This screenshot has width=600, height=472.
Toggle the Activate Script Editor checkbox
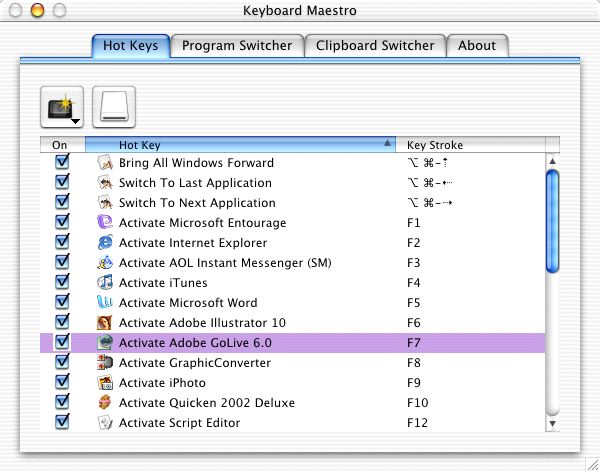point(62,421)
